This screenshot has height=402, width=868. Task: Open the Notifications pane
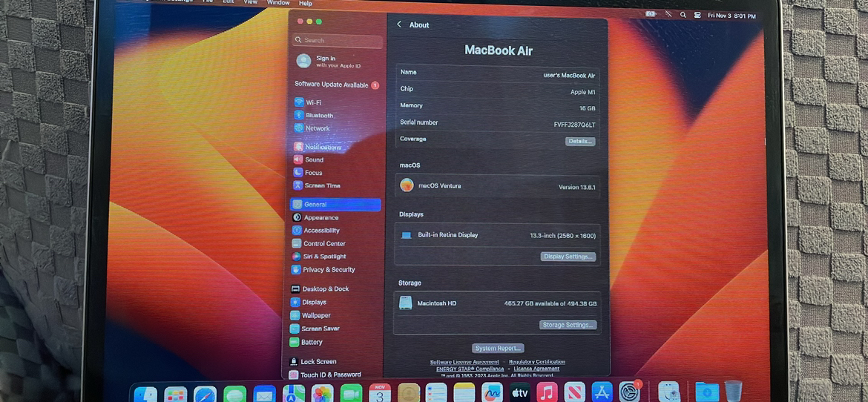[318, 148]
